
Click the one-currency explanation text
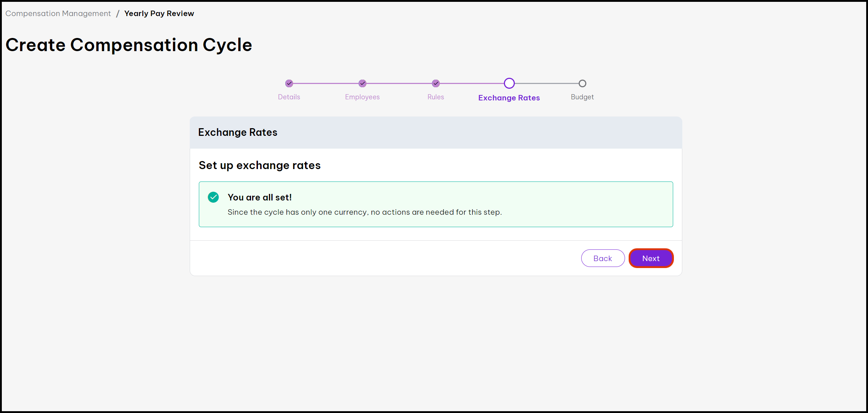click(x=364, y=212)
